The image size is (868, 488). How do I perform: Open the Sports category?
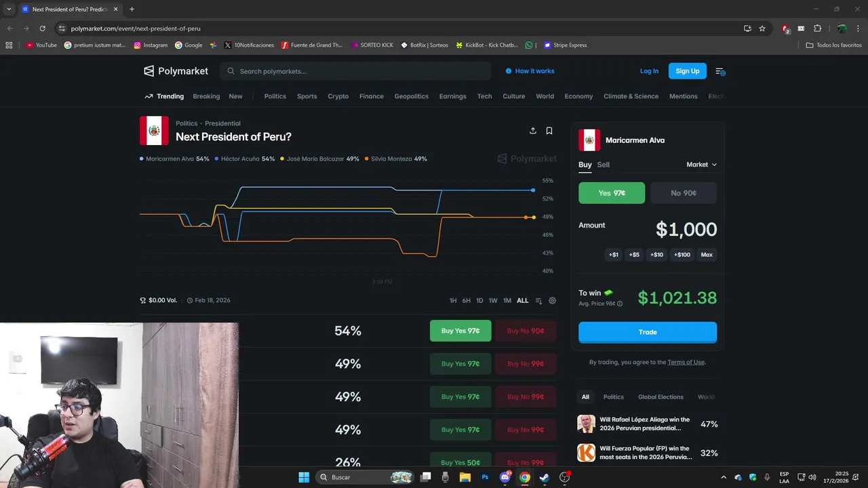coord(307,96)
